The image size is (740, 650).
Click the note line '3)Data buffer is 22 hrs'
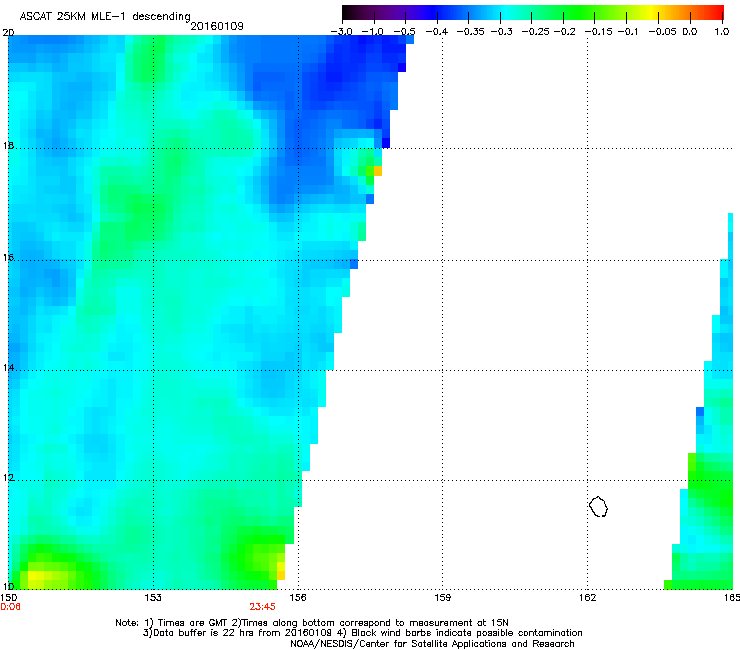(362, 633)
